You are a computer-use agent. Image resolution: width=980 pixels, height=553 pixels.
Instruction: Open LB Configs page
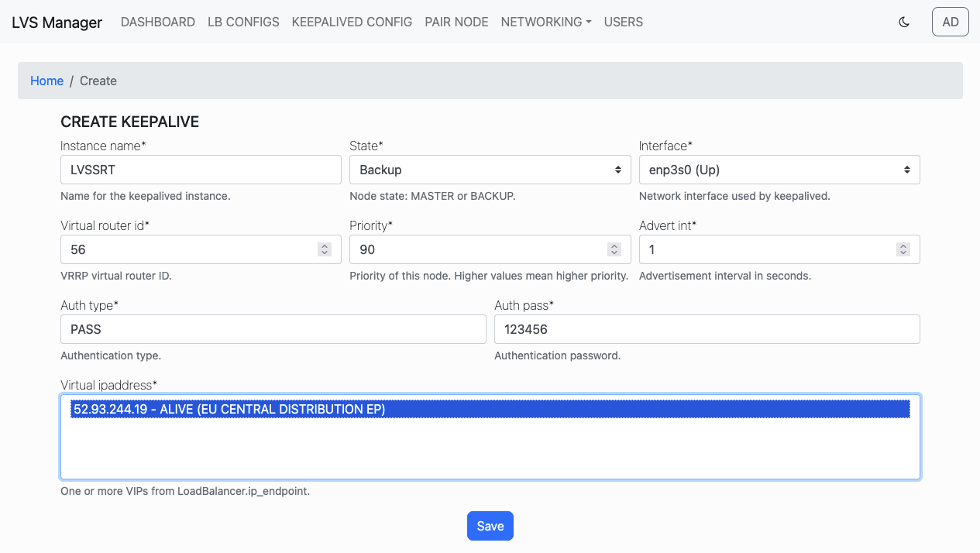(x=243, y=22)
